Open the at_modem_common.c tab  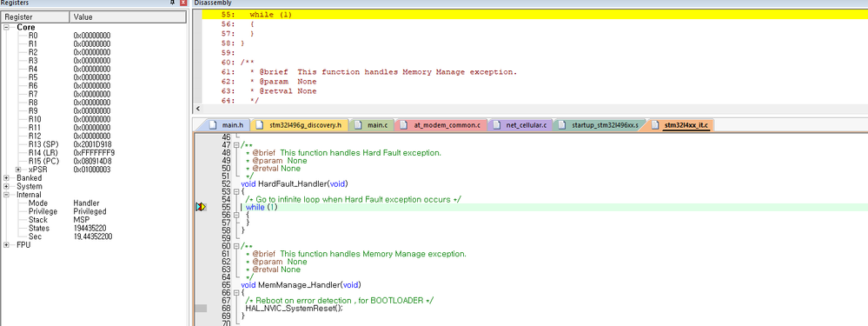(441, 125)
